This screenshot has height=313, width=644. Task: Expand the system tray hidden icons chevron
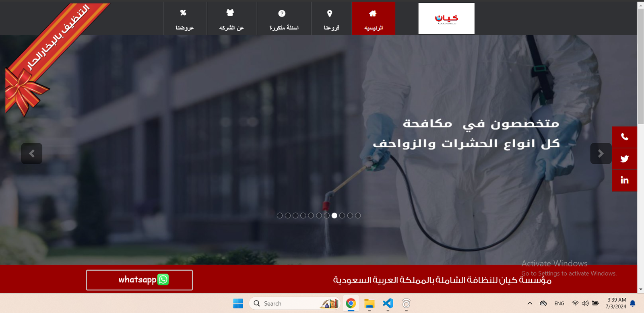pos(530,303)
